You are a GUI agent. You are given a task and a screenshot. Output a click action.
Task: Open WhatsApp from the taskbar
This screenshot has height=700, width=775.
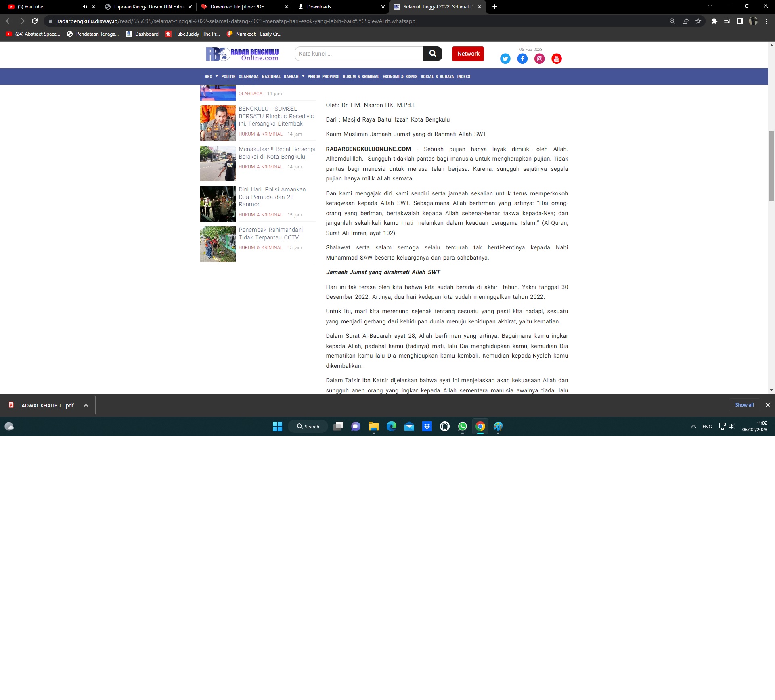(x=462, y=426)
